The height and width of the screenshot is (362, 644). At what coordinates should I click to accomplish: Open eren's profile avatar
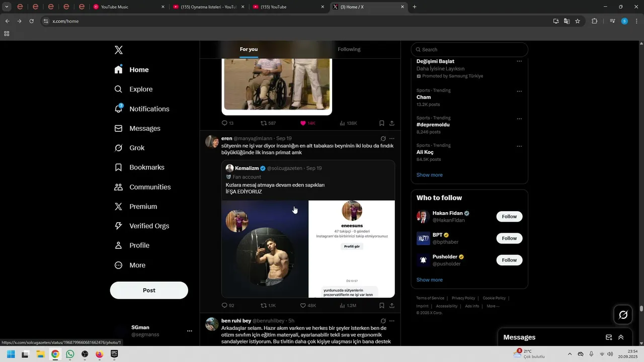point(211,141)
